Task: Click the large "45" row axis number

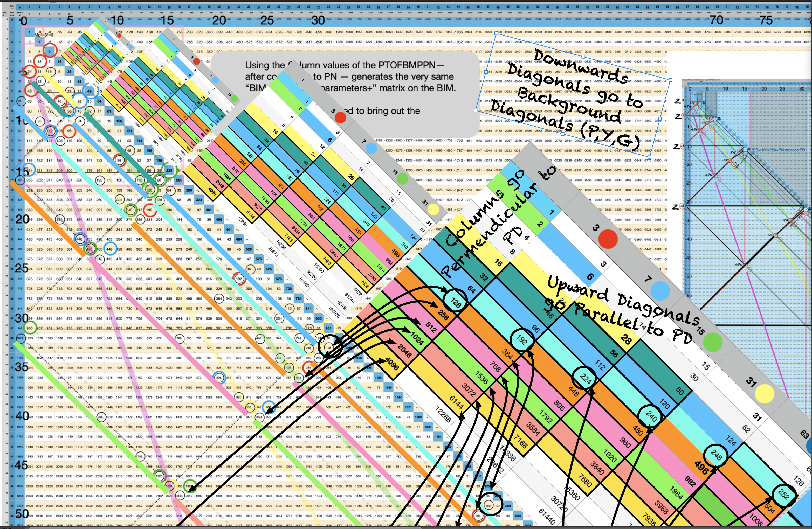Action: tap(22, 465)
